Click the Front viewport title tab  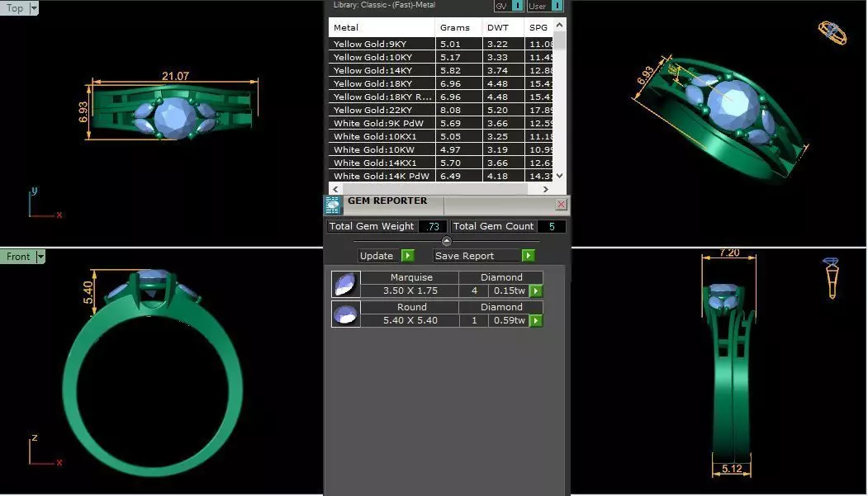pyautogui.click(x=18, y=257)
